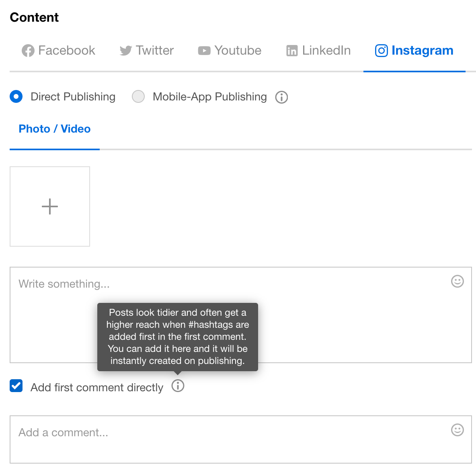Choose Mobile-App Publishing radio option
The height and width of the screenshot is (470, 476).
point(138,97)
